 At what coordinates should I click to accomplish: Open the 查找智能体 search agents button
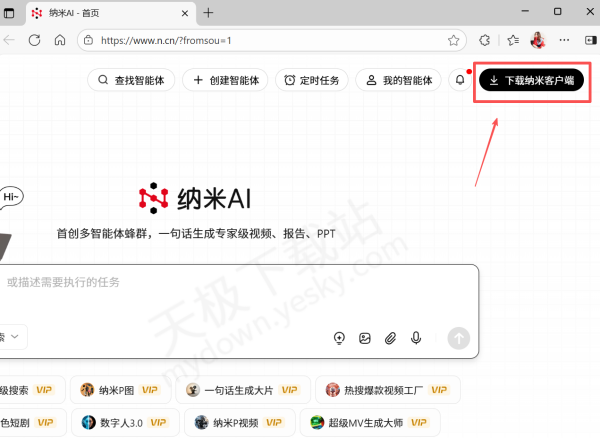[132, 80]
